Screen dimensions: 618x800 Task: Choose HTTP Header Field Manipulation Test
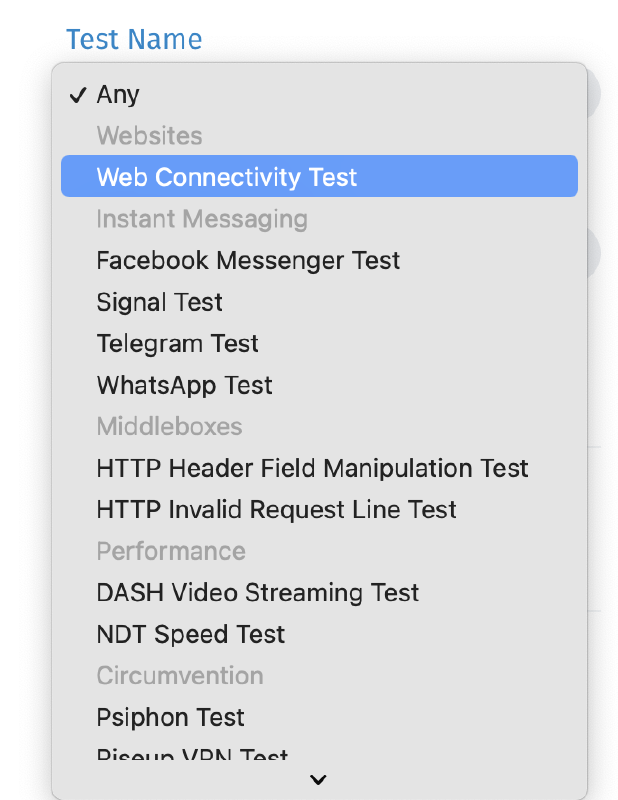(312, 468)
